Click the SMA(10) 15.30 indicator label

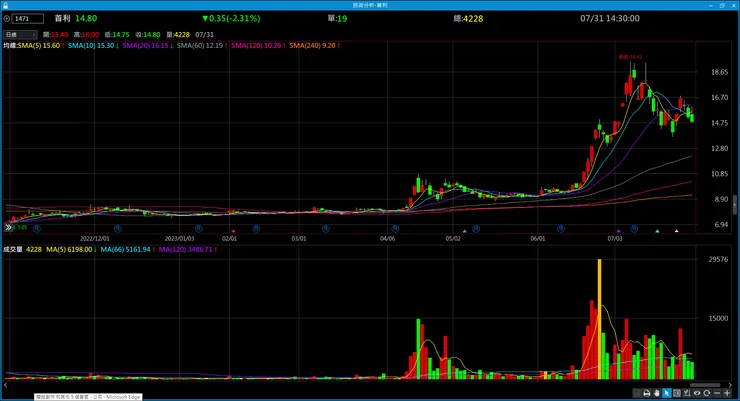(93, 46)
